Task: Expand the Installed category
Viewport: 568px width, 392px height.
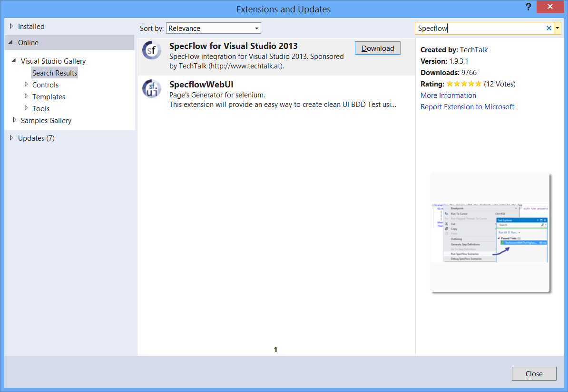Action: click(x=11, y=27)
